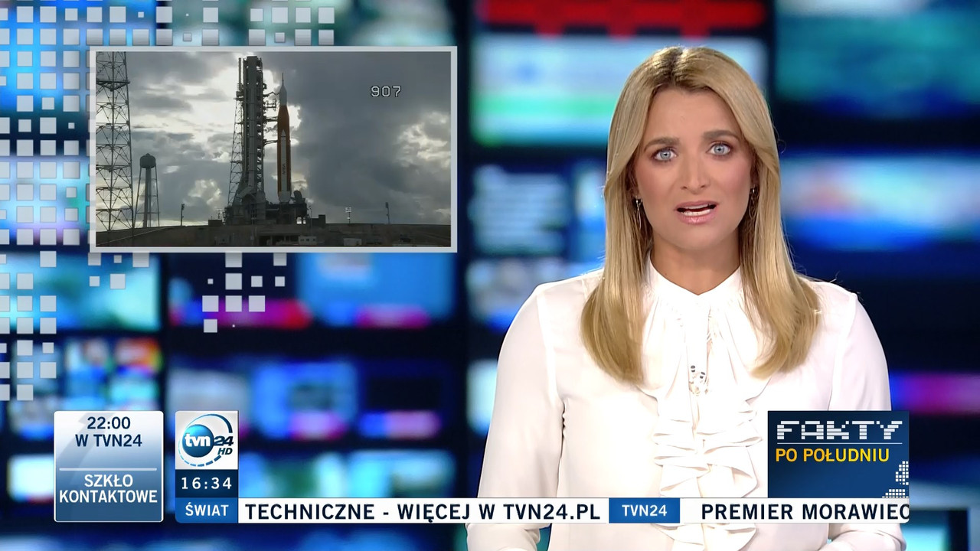Click the 'TECHNICZNE' word in ticker
The height and width of the screenshot is (551, 980).
310,512
